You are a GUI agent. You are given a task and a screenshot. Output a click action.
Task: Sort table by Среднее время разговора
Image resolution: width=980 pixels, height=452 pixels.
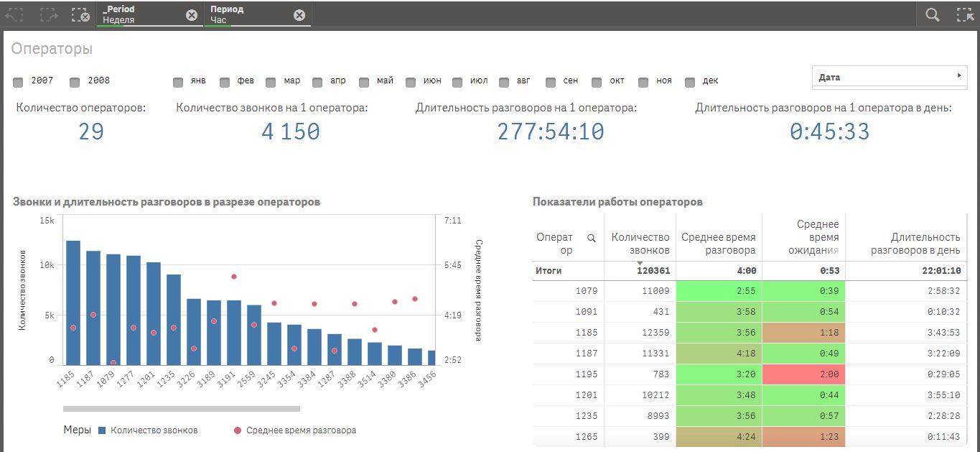coord(718,243)
